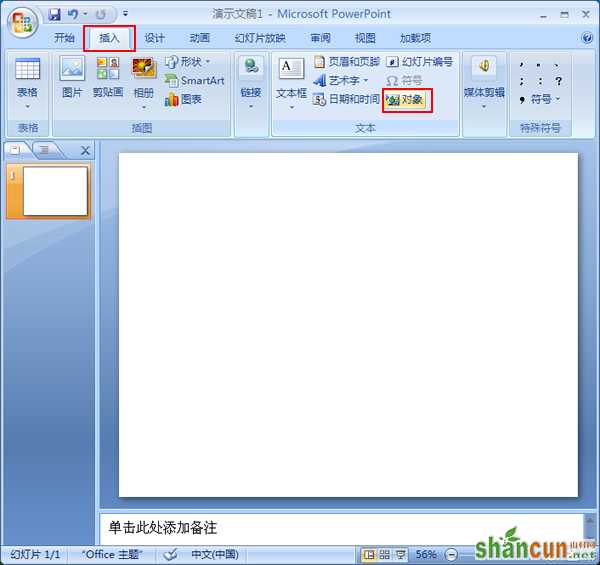Switch to the 设计 tab
600x565 pixels.
point(154,38)
